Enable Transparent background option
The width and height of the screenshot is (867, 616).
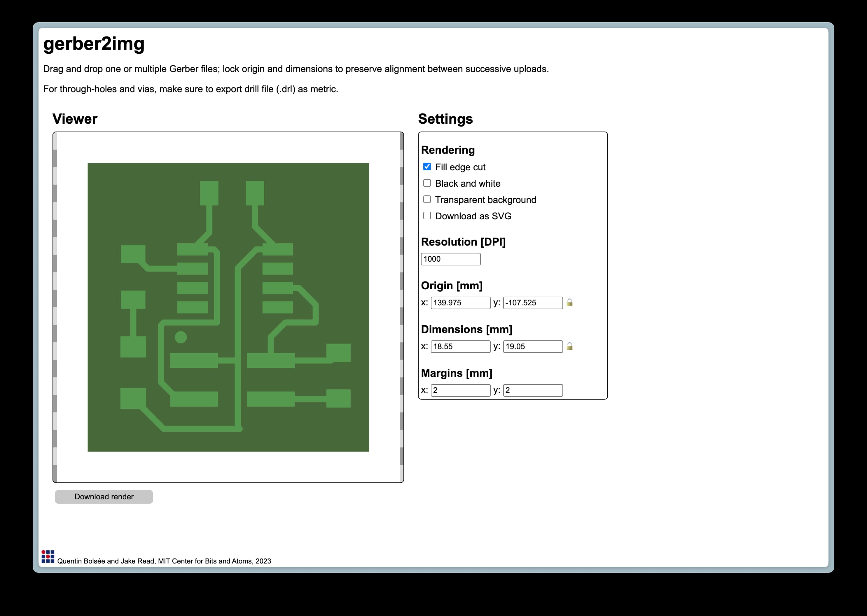[x=427, y=199]
